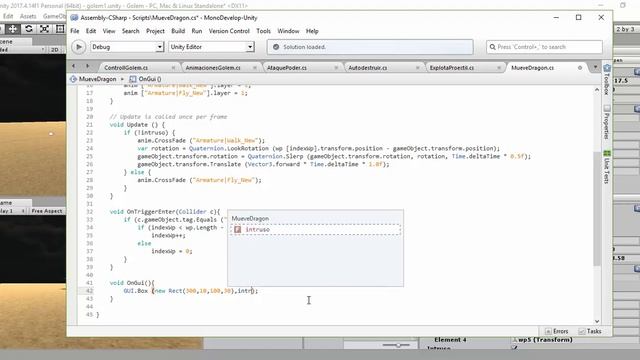Open the Search menu

coord(131,31)
